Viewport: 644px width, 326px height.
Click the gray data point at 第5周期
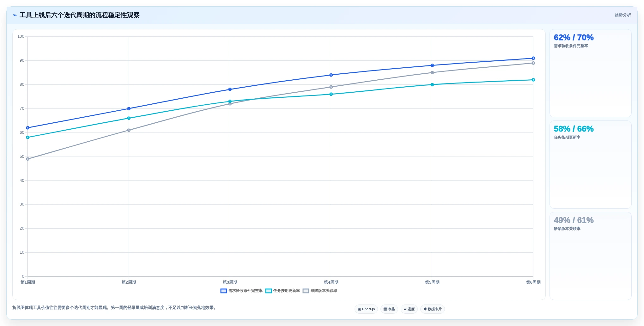(432, 73)
